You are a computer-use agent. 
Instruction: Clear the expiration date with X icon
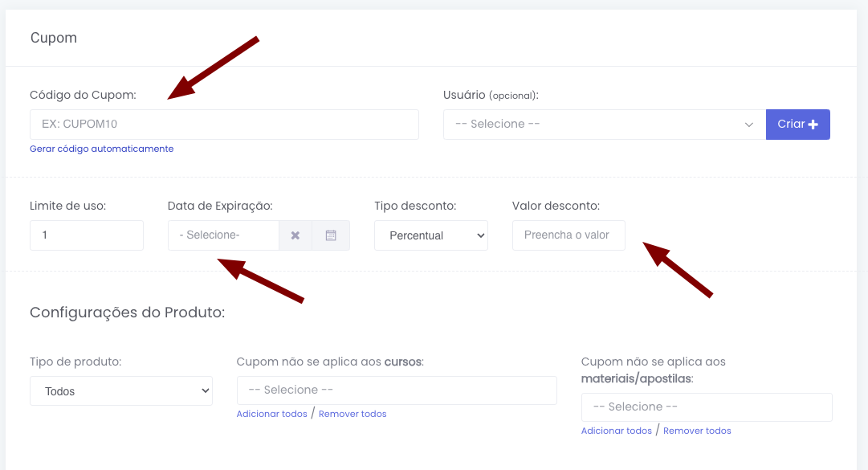[295, 235]
